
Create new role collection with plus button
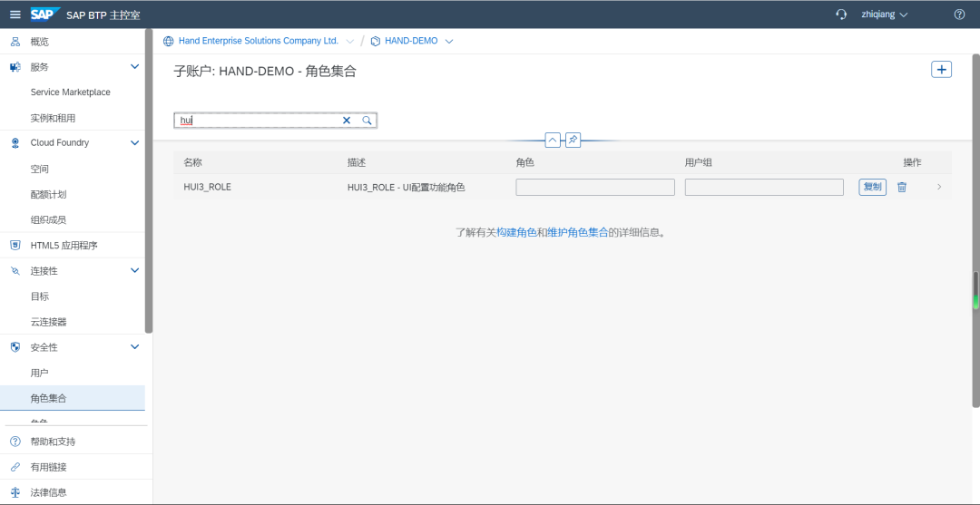point(941,69)
